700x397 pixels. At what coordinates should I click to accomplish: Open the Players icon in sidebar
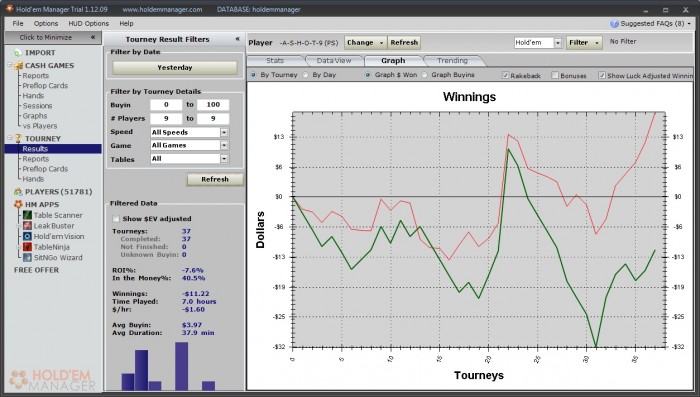18,192
